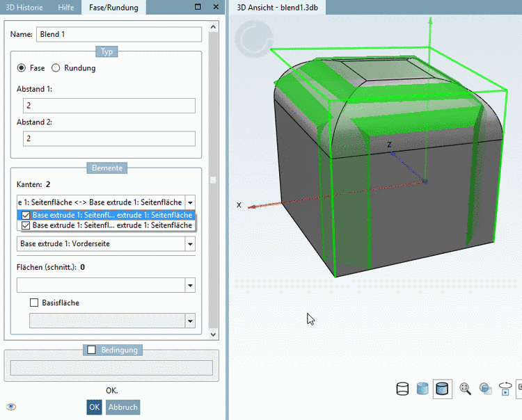Screen dimensions: 522x420
Task: Select shaded display without edges
Action: coord(422,389)
